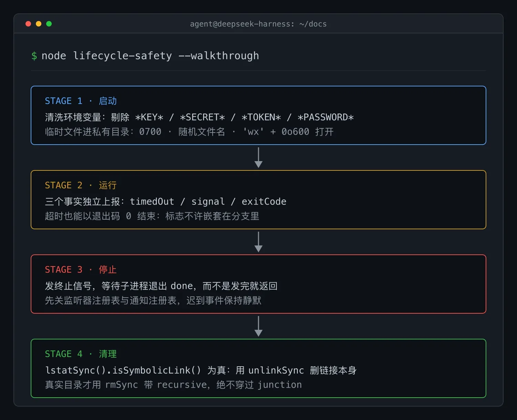Click the line starting 超时也能以退出码 0 结束
This screenshot has width=517, height=420.
(x=152, y=216)
